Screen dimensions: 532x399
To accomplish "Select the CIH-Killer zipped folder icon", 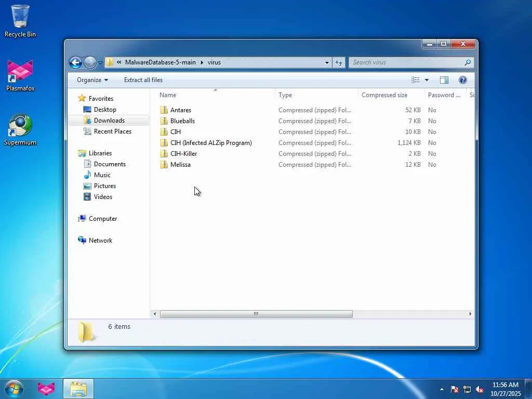I will 164,154.
